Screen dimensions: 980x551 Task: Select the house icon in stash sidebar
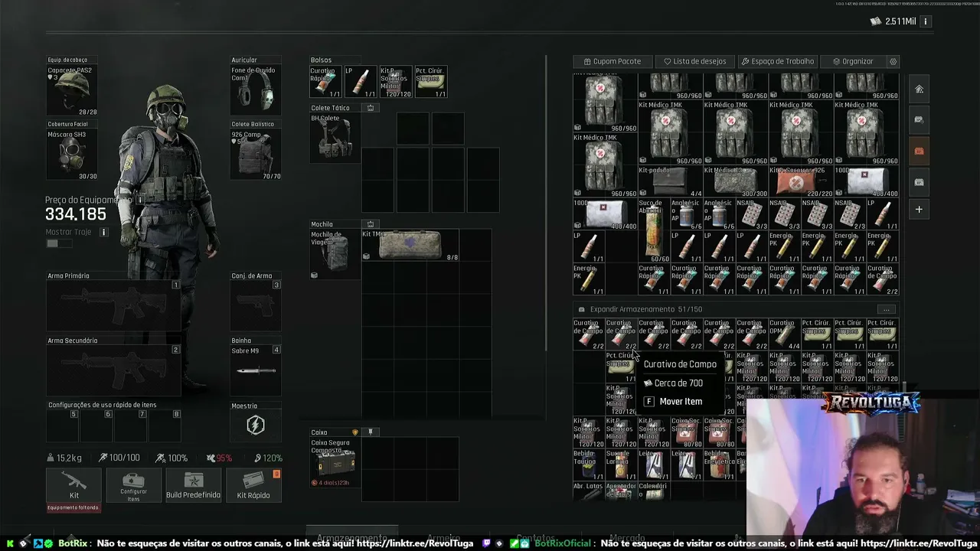919,89
